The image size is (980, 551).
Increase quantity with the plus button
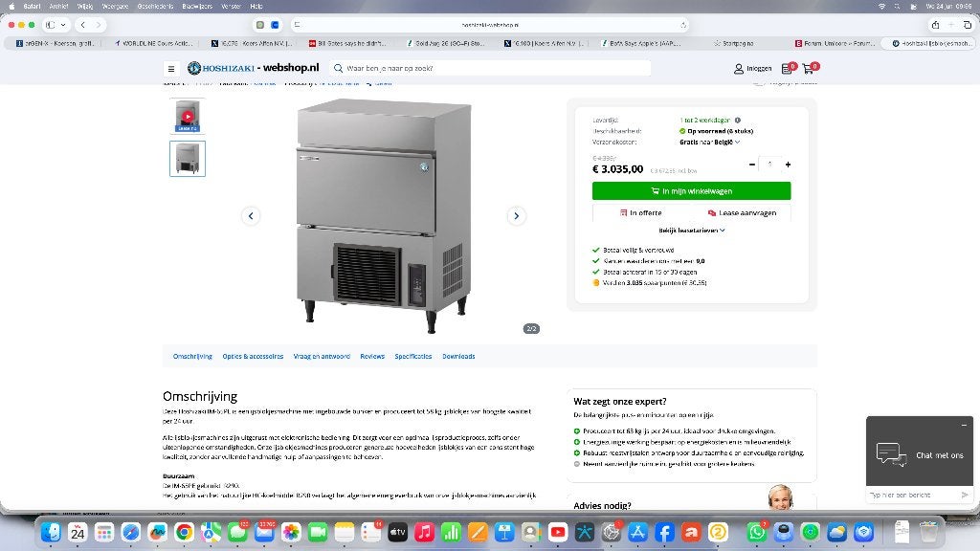[789, 165]
